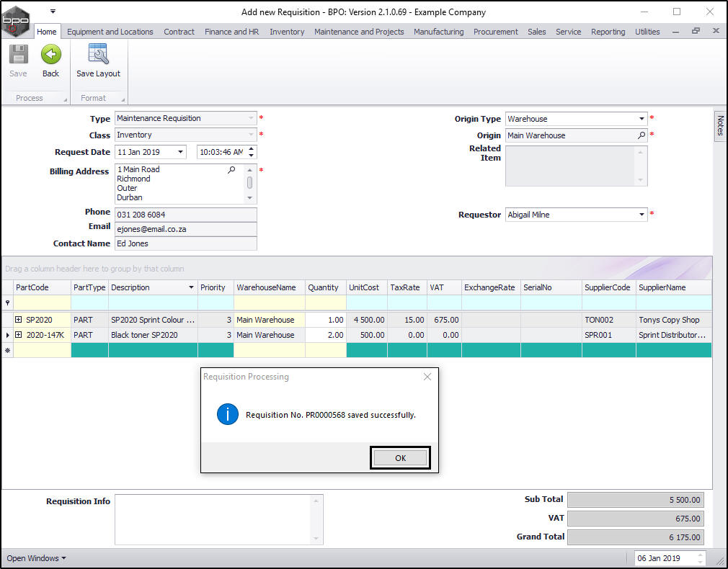728x569 pixels.
Task: Open the Request Date calendar dropdown
Action: coord(179,152)
